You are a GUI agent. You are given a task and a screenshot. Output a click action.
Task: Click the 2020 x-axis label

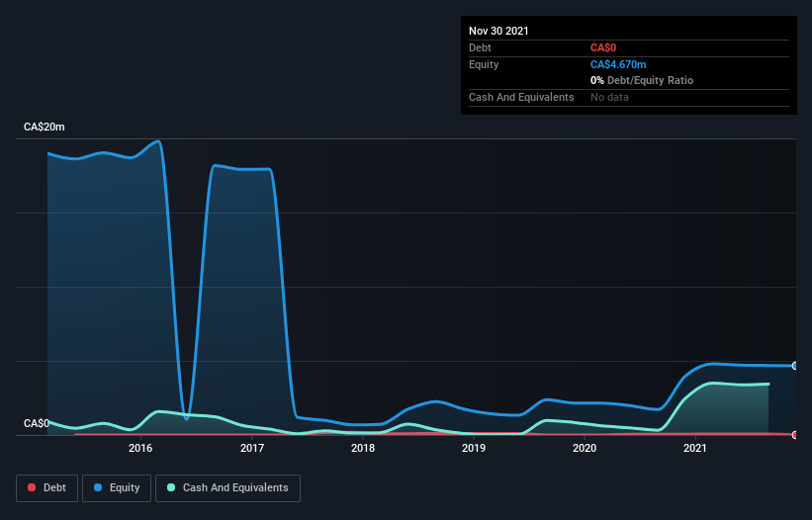pos(585,448)
